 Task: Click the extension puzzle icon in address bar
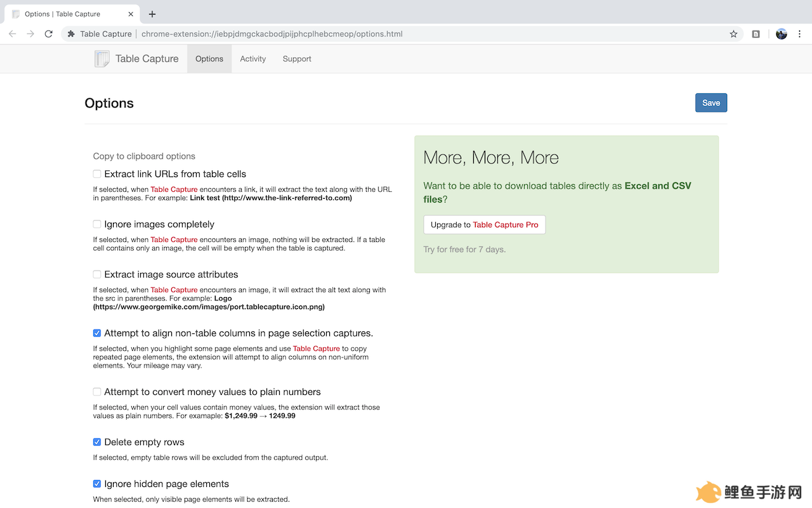pos(71,34)
